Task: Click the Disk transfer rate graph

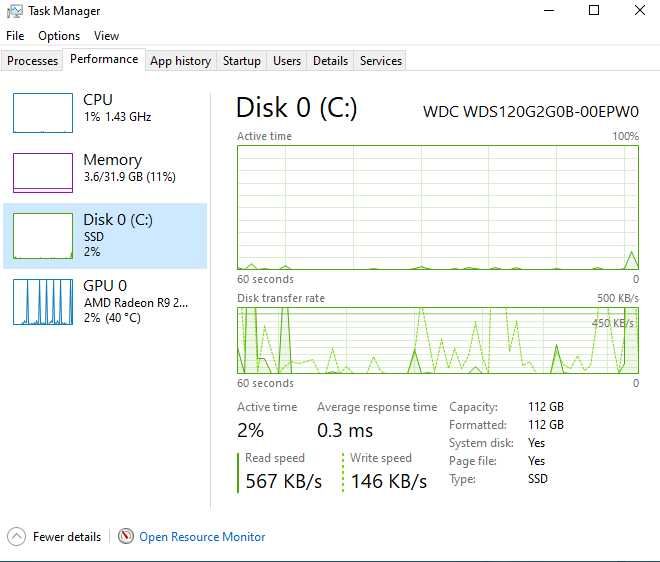Action: point(437,340)
